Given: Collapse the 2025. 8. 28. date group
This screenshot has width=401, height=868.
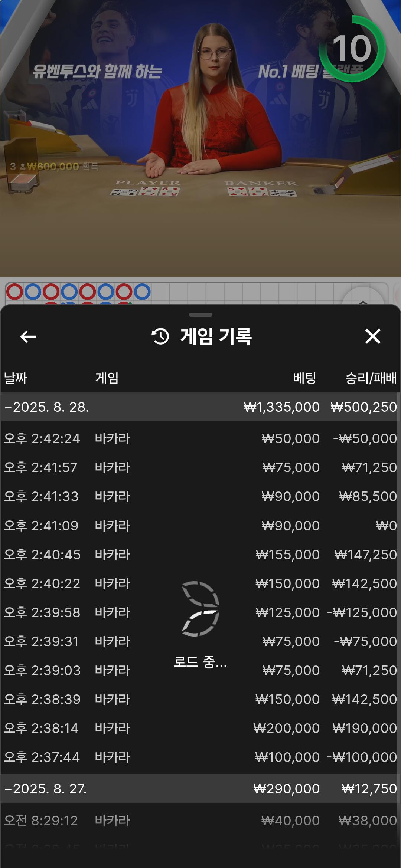Looking at the screenshot, I should pos(46,407).
